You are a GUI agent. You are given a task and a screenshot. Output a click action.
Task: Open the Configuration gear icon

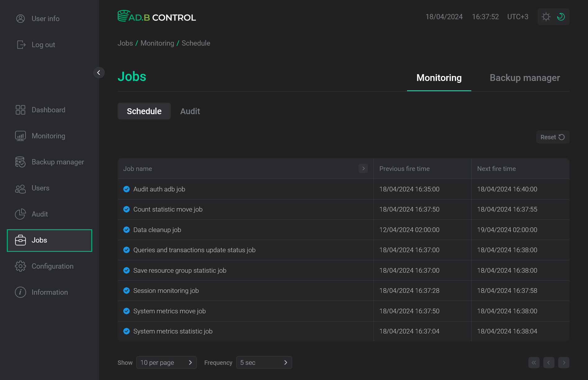click(20, 266)
